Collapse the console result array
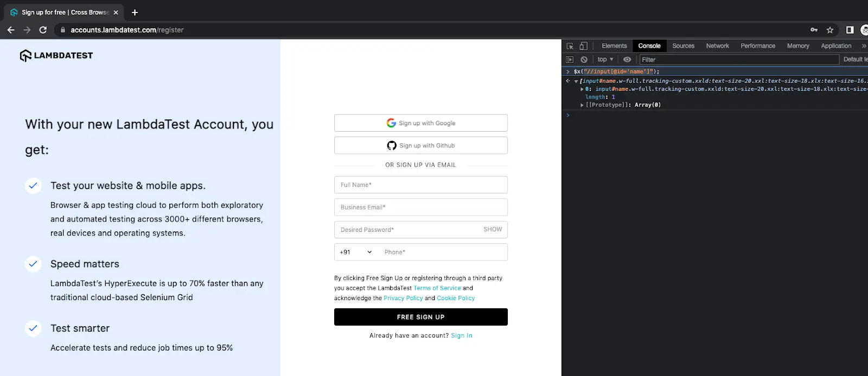Viewport: 868px width, 376px height. point(576,81)
